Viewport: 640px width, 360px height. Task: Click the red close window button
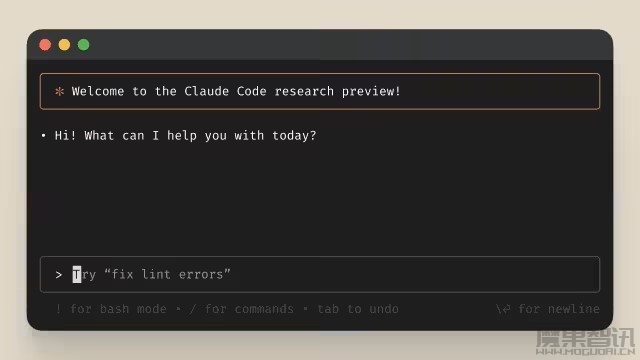[x=45, y=44]
